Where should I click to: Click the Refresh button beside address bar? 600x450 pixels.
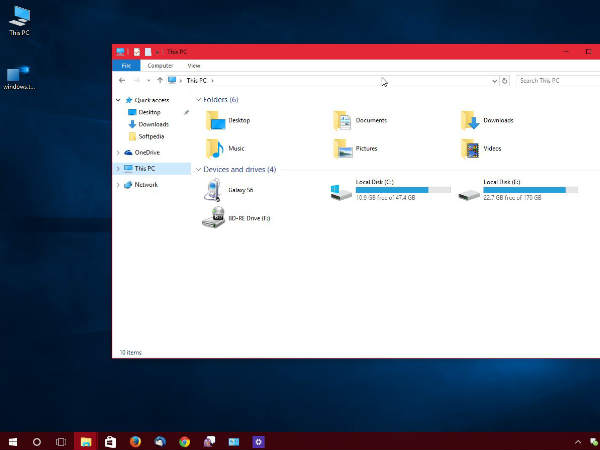pyautogui.click(x=505, y=80)
